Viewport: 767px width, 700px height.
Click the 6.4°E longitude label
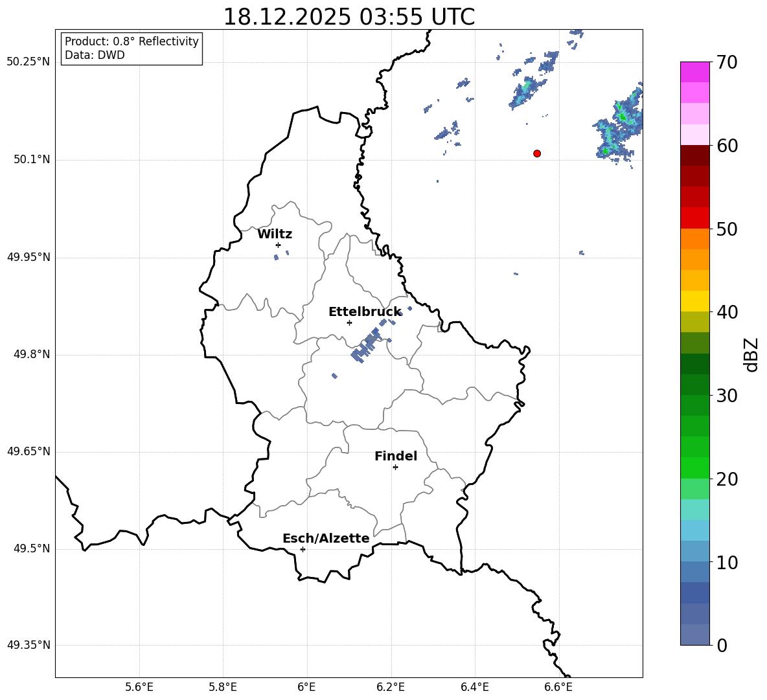pyautogui.click(x=474, y=687)
